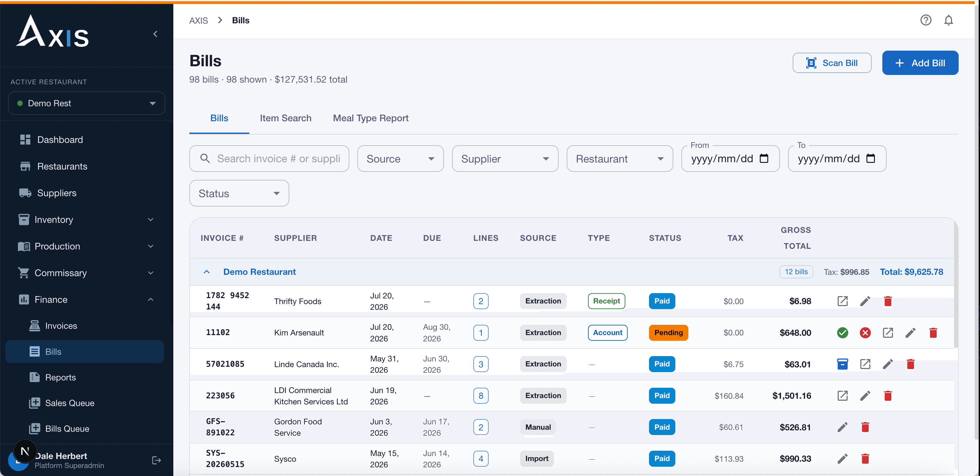Switch to the Item Search tab
The height and width of the screenshot is (476, 980).
tap(286, 118)
